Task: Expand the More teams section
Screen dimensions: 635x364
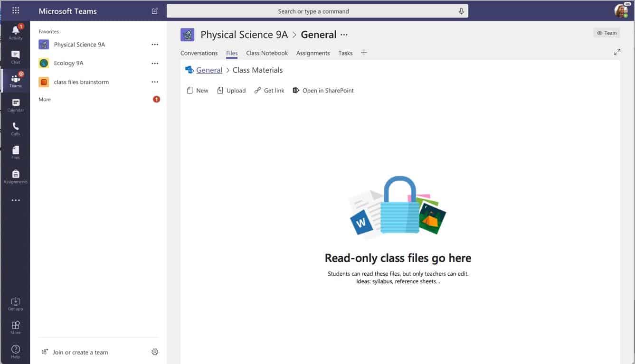Action: click(45, 100)
